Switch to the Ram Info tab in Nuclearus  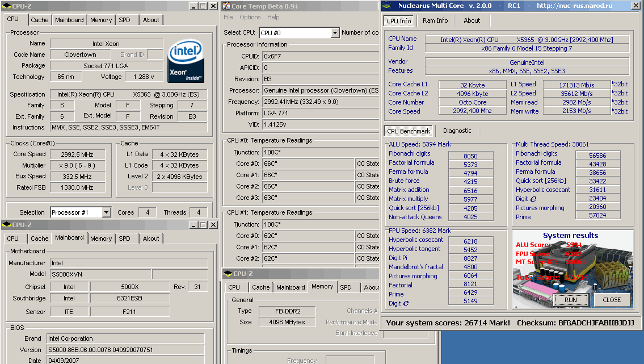tap(435, 20)
